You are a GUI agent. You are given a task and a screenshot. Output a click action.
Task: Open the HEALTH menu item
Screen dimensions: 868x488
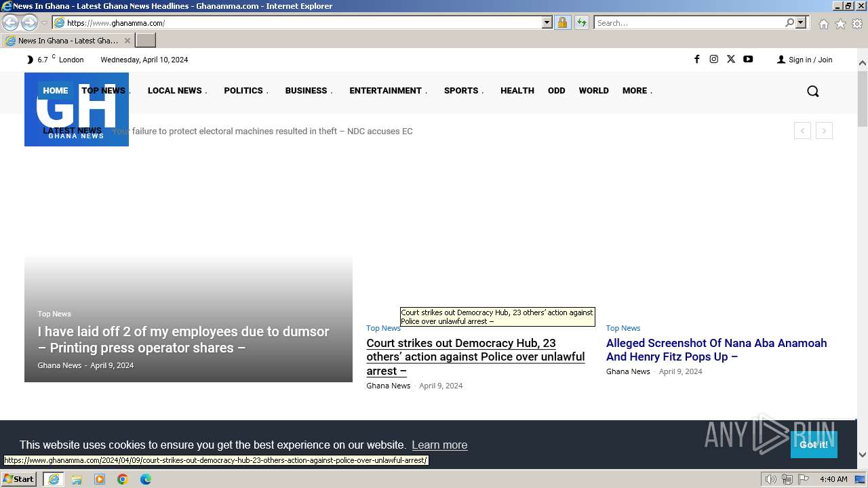517,90
